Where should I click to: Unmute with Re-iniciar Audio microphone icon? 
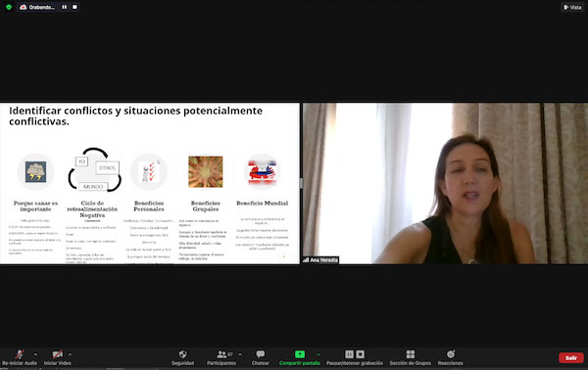pyautogui.click(x=20, y=354)
